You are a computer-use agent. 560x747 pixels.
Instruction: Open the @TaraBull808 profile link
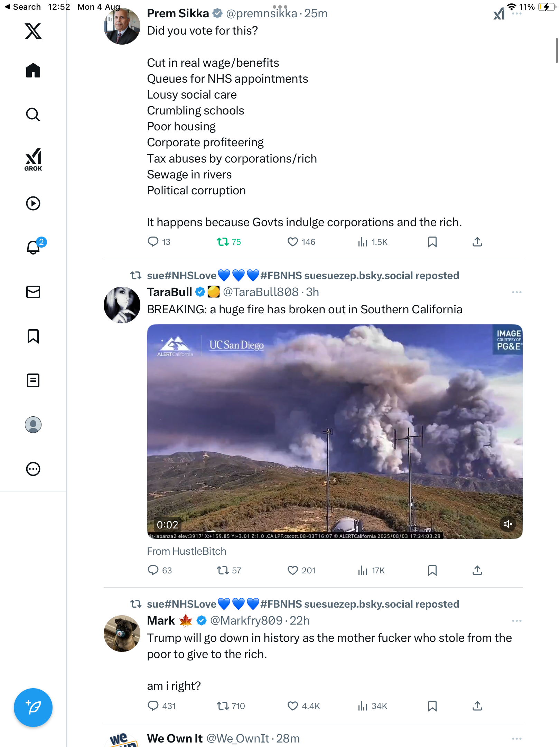[x=260, y=292]
